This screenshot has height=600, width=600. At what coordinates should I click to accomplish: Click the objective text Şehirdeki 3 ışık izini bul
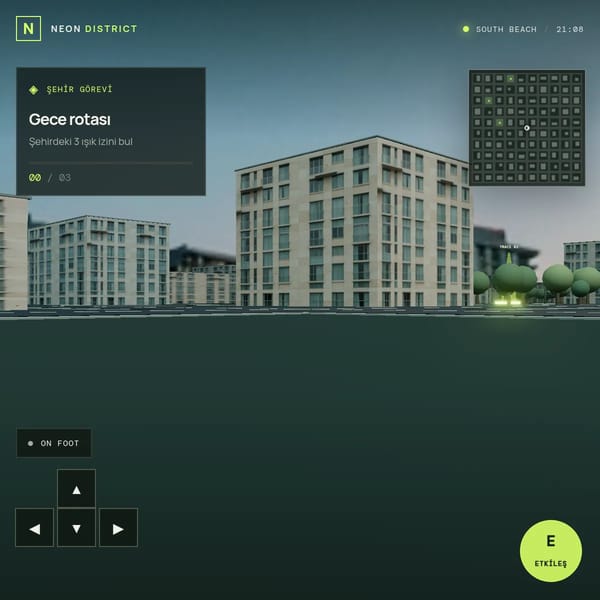click(81, 142)
